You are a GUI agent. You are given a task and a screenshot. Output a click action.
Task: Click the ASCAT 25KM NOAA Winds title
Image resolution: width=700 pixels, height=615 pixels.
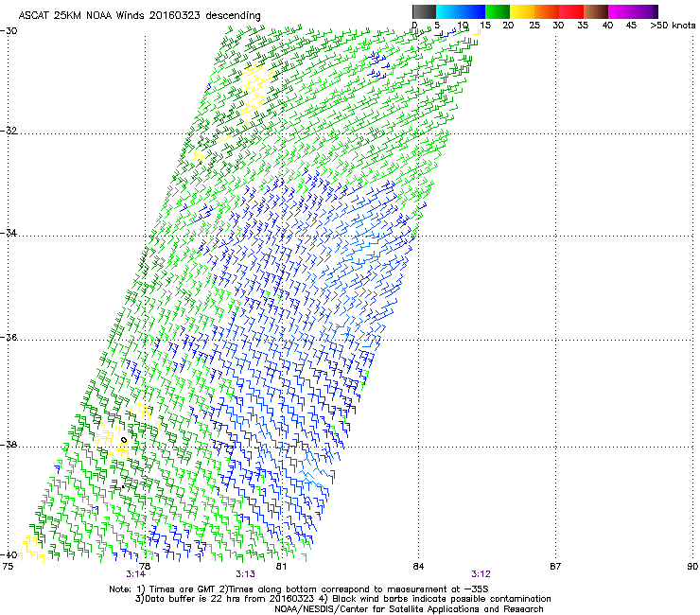139,16
